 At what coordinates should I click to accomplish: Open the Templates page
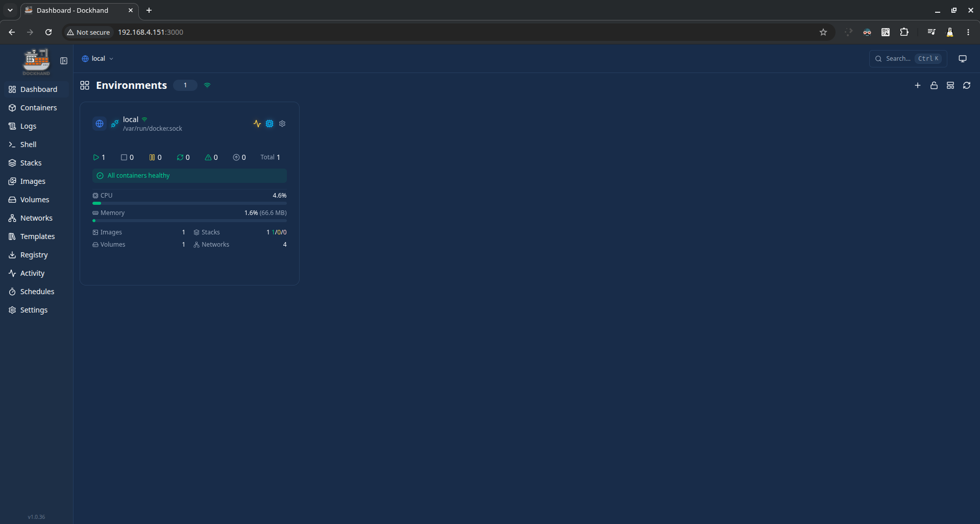(x=36, y=236)
